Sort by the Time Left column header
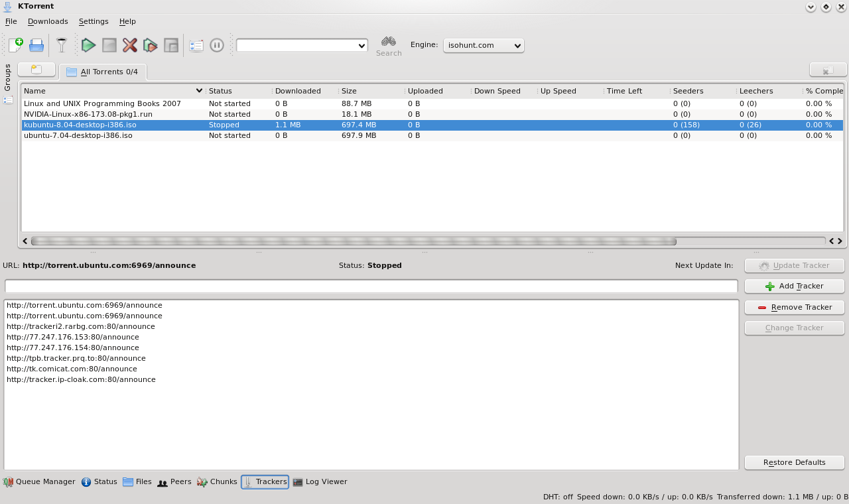This screenshot has width=849, height=504. (x=636, y=91)
